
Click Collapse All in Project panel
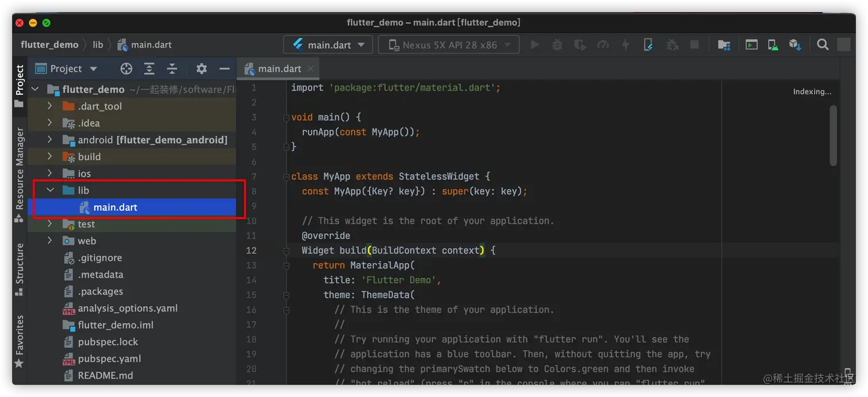tap(172, 69)
